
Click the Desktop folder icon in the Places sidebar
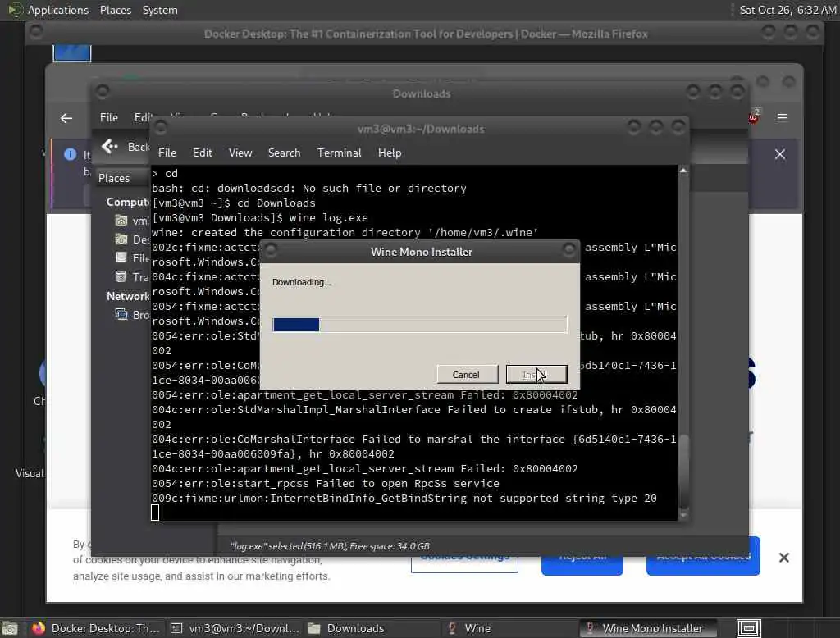coord(121,239)
